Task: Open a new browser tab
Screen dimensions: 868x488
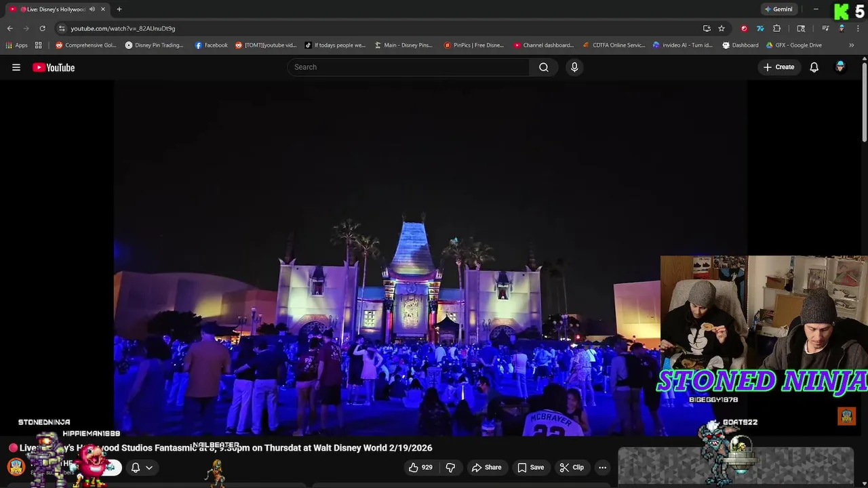Action: (119, 9)
